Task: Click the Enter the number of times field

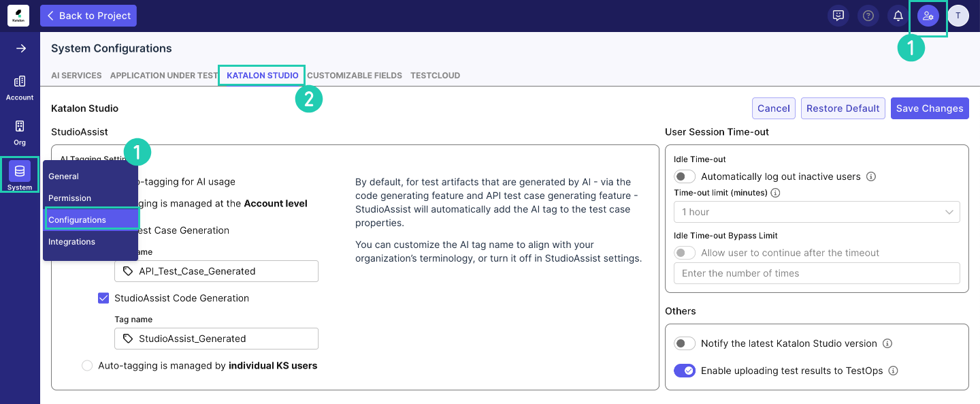Action: coord(817,273)
